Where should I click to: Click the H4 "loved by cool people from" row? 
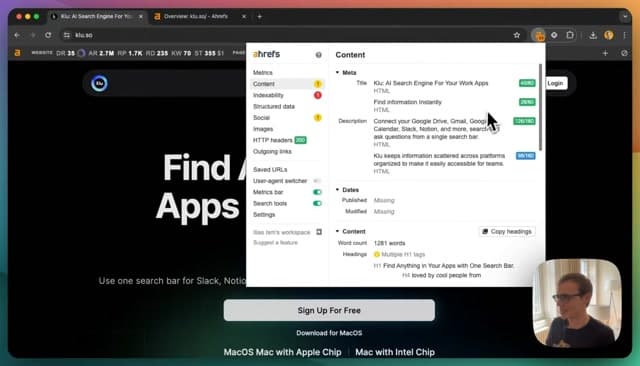(441, 275)
